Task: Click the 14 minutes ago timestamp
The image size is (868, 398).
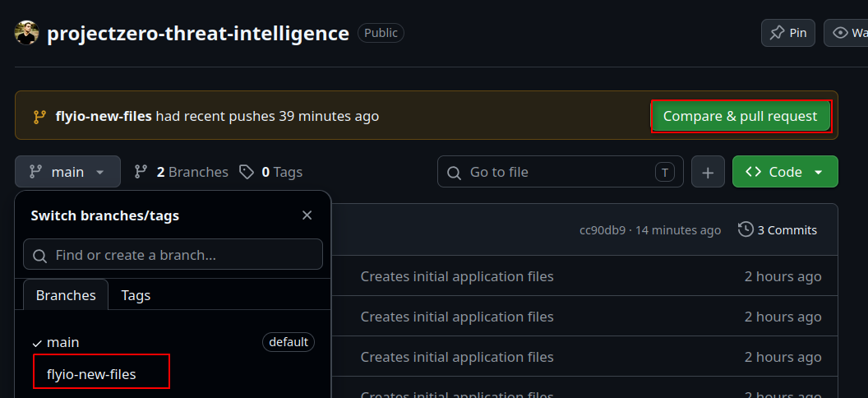Action: click(x=678, y=229)
